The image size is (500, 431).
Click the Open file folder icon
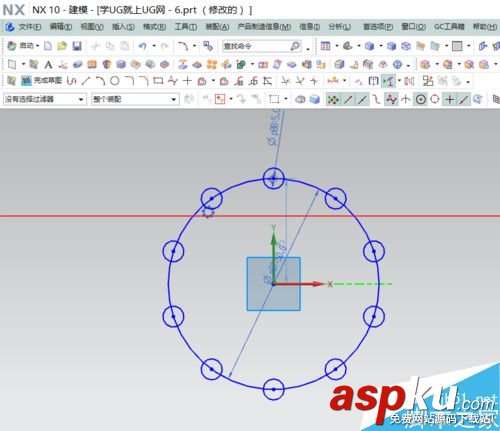(x=62, y=46)
